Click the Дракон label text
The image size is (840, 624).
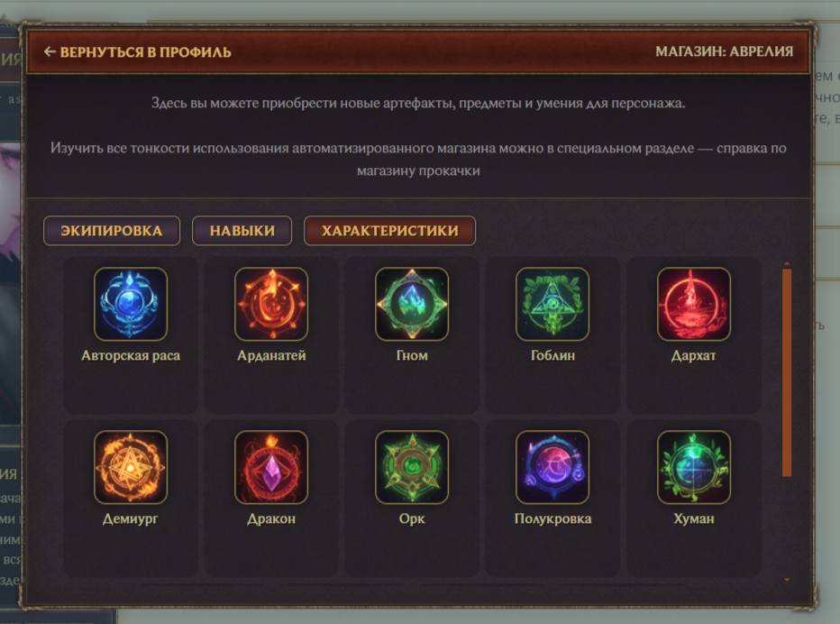coord(271,518)
